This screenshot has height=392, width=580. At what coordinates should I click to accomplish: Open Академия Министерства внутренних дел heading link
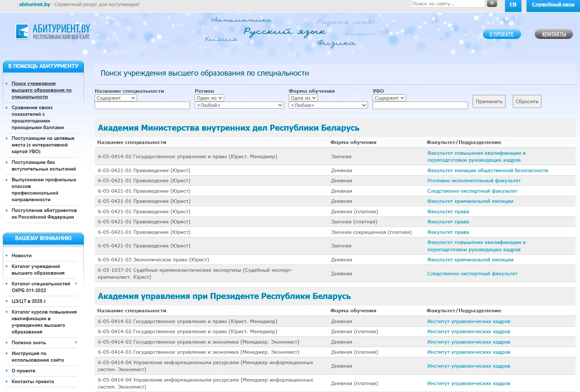[229, 128]
